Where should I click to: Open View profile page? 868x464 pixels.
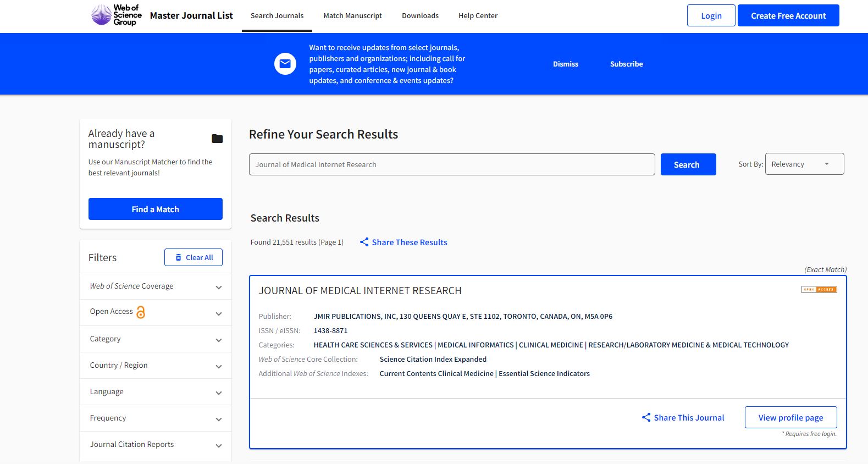click(x=790, y=417)
